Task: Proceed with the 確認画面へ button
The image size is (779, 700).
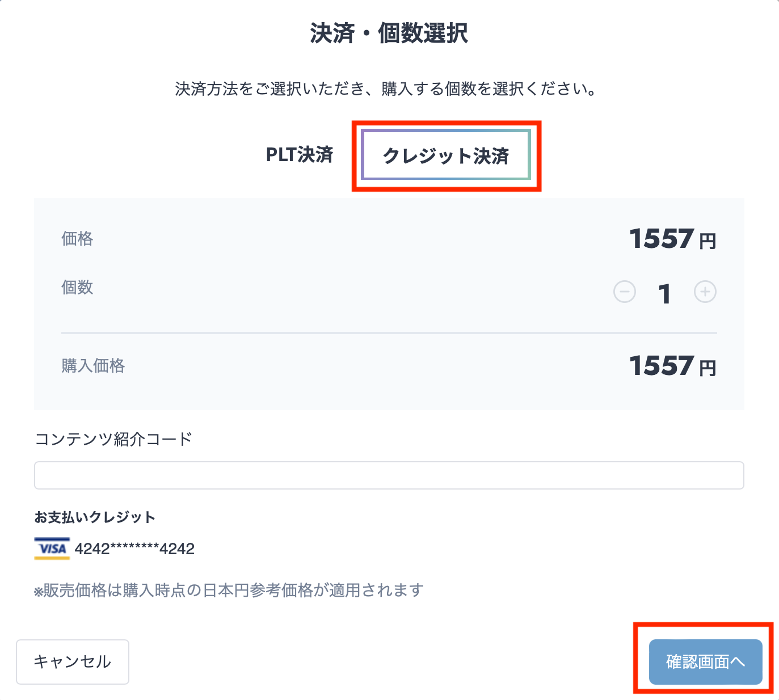Action: coord(705,661)
